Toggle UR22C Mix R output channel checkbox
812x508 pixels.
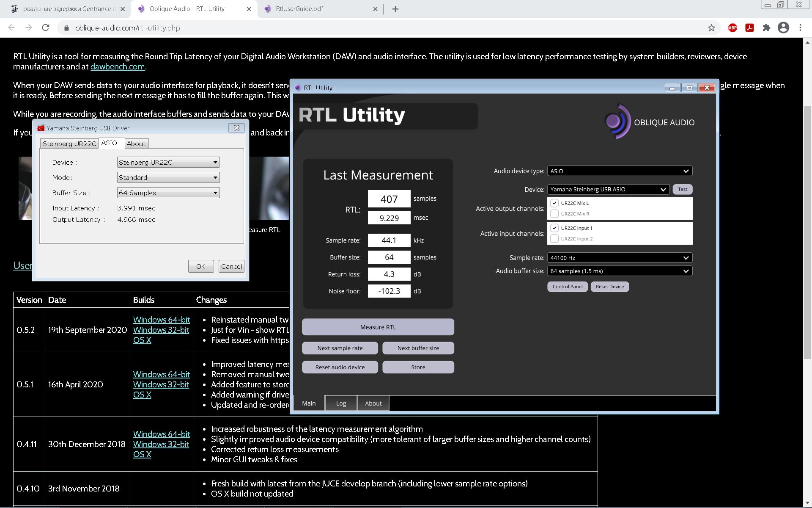(x=554, y=214)
